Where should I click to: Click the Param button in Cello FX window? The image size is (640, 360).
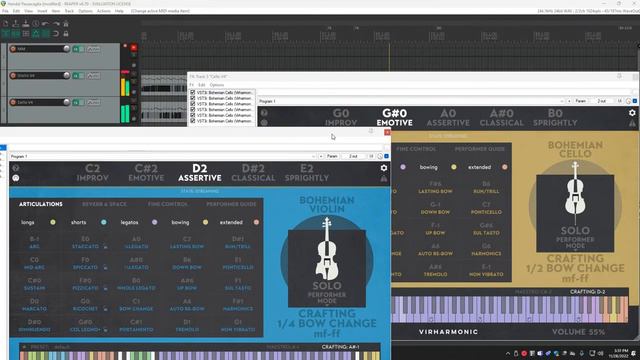(581, 101)
